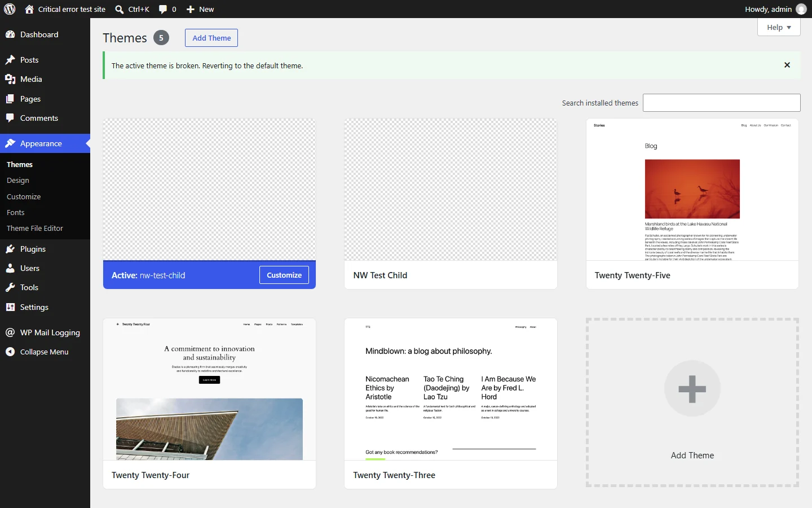Screen dimensions: 812x508
Task: Open the Fonts submenu item
Action: pyautogui.click(x=16, y=212)
